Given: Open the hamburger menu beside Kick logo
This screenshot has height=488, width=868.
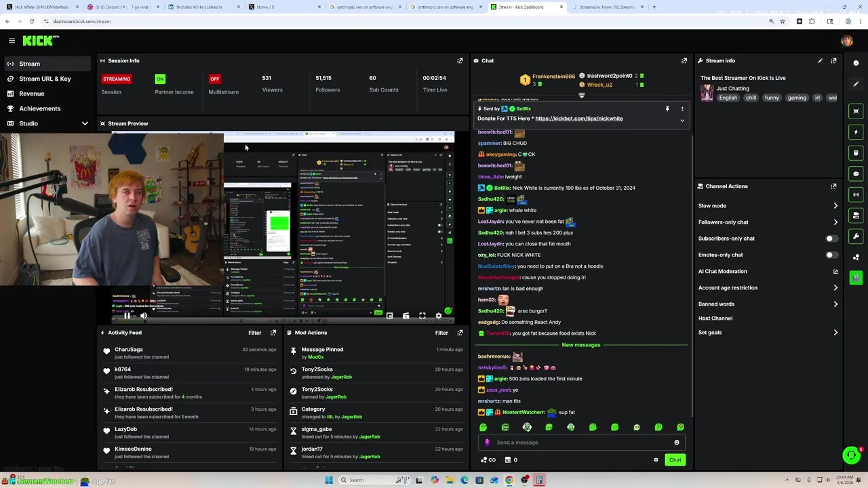Looking at the screenshot, I should [12, 41].
